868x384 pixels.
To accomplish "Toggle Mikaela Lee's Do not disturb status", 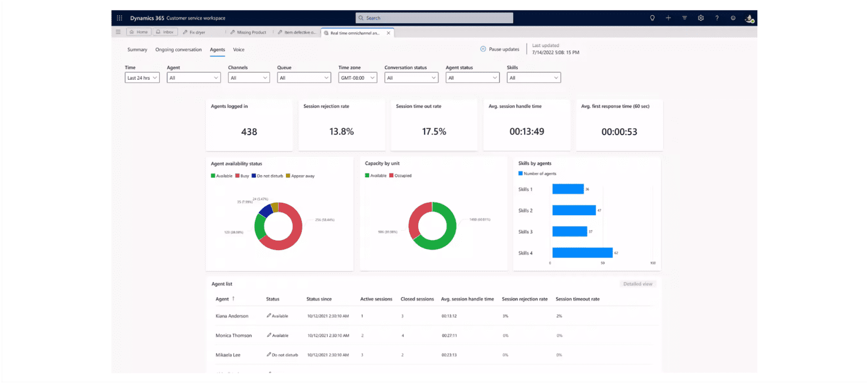I will (x=283, y=355).
